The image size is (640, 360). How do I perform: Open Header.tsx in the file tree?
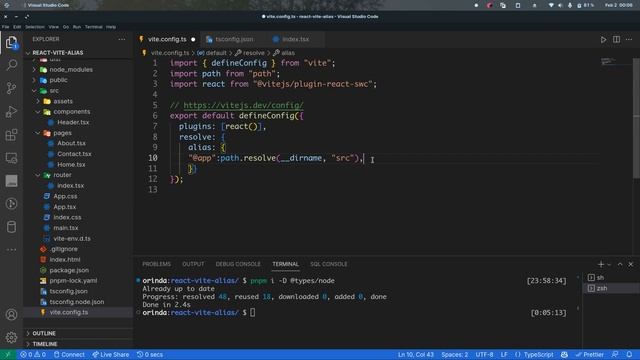tap(73, 122)
